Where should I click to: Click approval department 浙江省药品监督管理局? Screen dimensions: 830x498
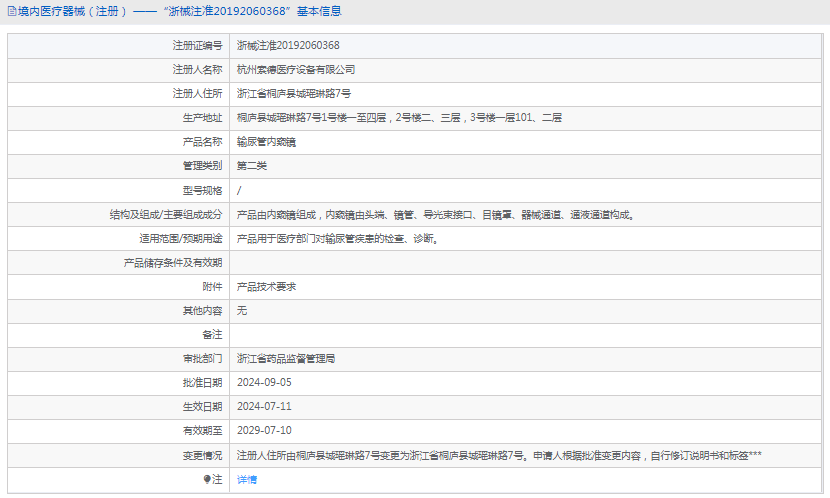(286, 359)
